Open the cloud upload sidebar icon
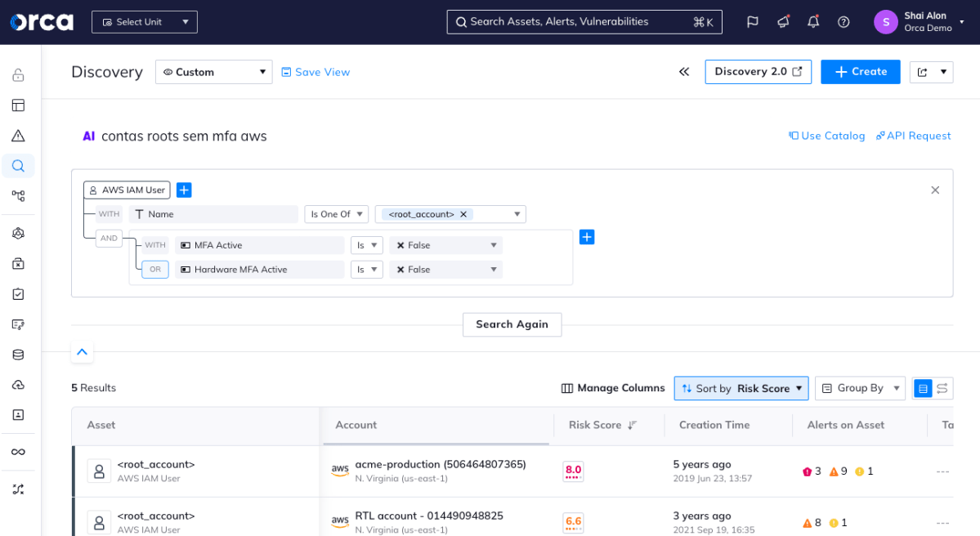The width and height of the screenshot is (980, 536). coord(18,385)
